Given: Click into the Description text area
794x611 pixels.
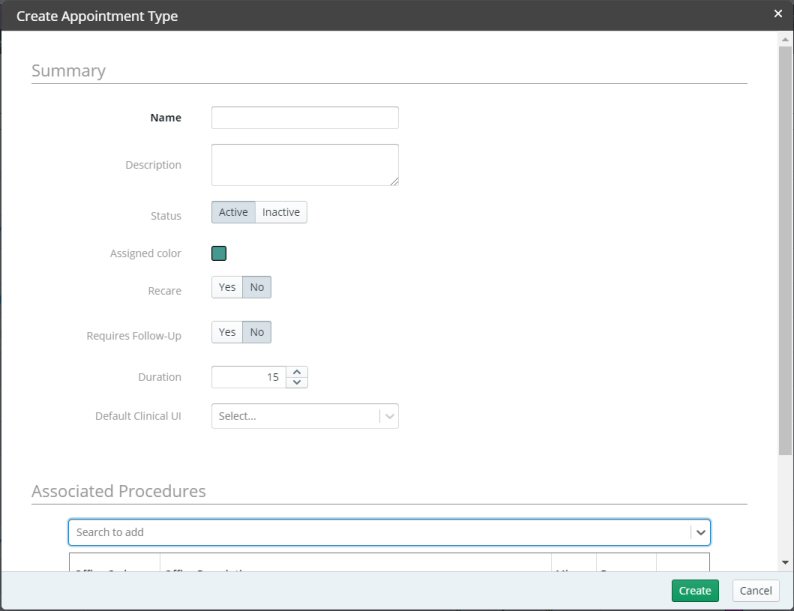Looking at the screenshot, I should tap(304, 164).
